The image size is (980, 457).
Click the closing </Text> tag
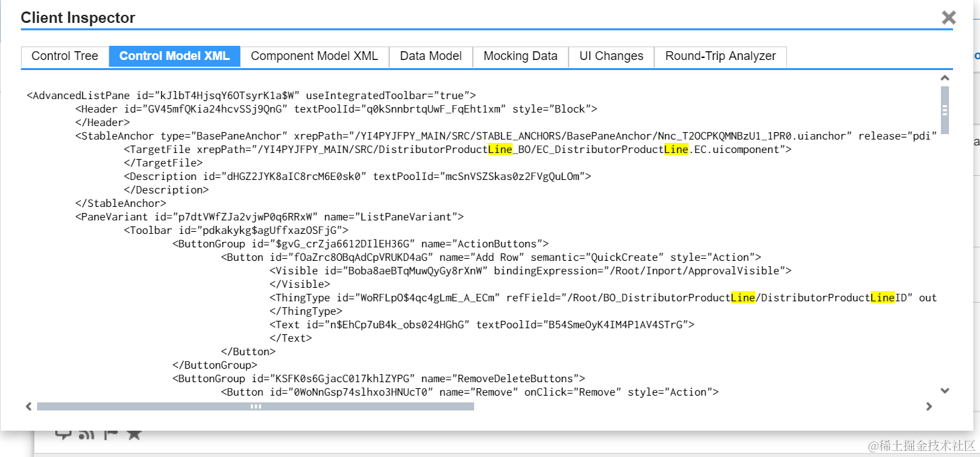pos(291,338)
